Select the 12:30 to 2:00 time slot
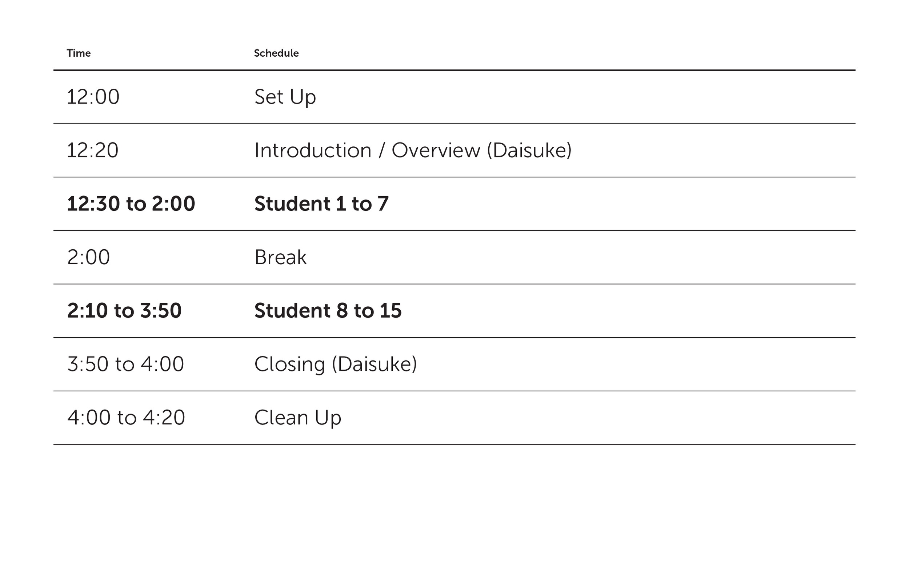 [131, 204]
